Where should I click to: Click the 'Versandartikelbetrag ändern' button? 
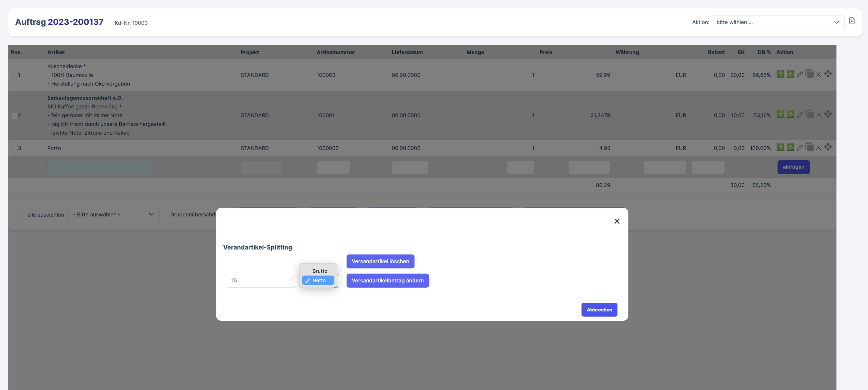pos(387,281)
